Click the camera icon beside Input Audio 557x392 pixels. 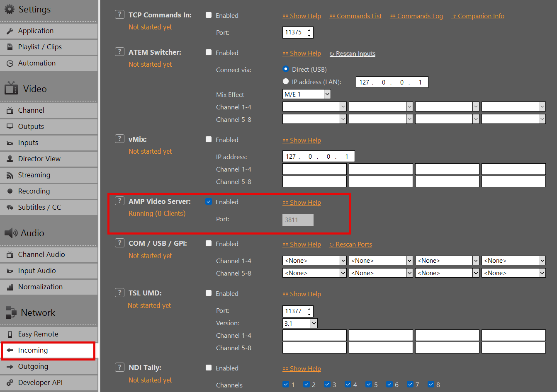click(10, 271)
